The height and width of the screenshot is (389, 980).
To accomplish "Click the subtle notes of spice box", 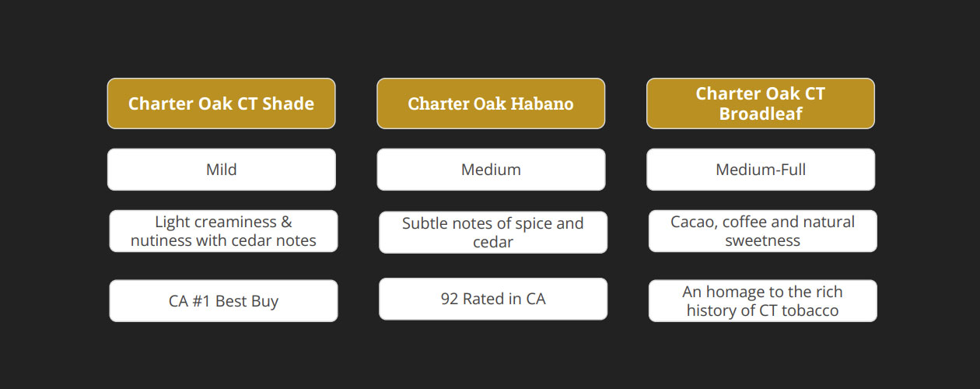I will pyautogui.click(x=493, y=233).
